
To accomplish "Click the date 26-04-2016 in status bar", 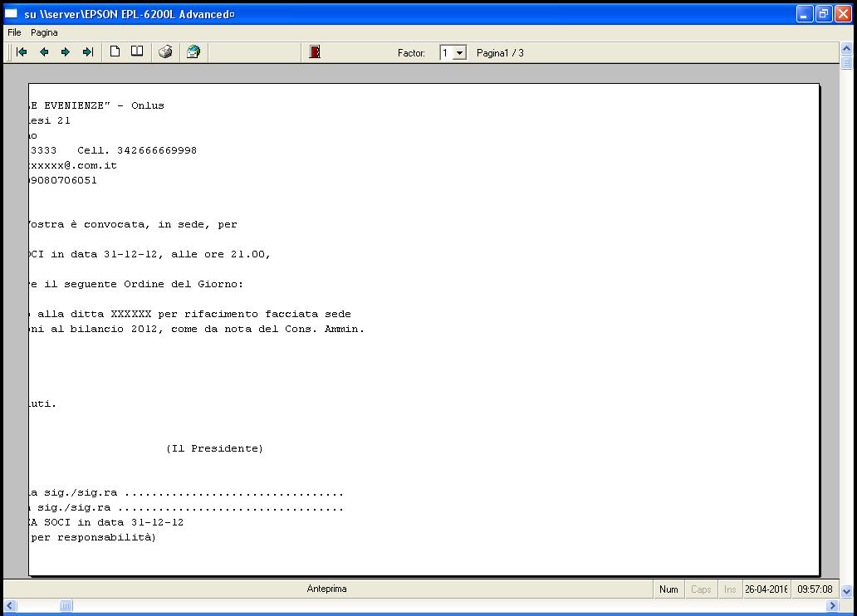I will 766,589.
